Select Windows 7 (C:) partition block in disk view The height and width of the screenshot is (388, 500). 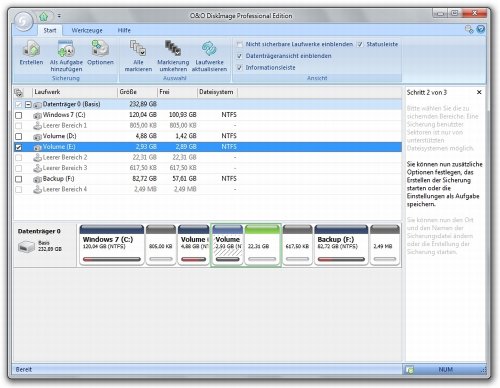point(112,245)
